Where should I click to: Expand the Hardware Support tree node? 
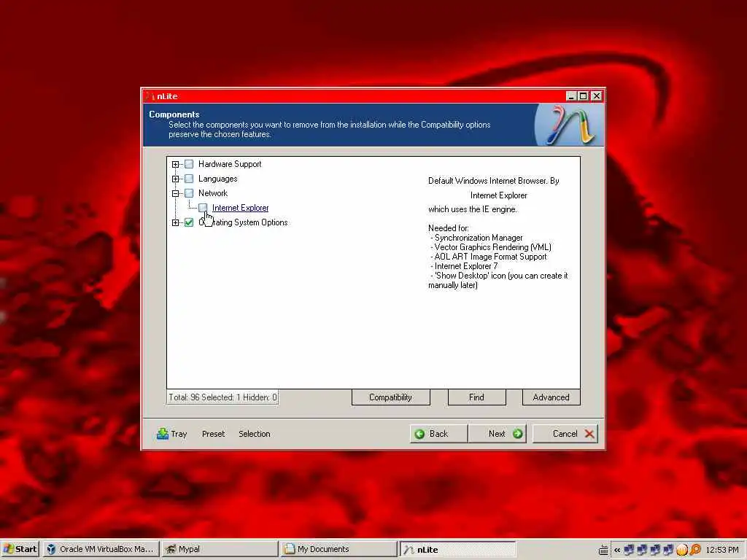[x=175, y=164]
